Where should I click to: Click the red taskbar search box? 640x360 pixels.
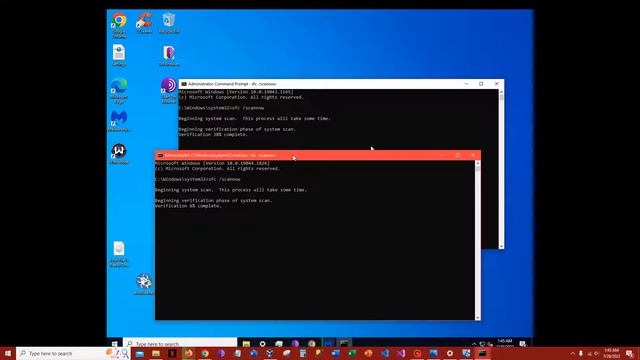click(73, 353)
